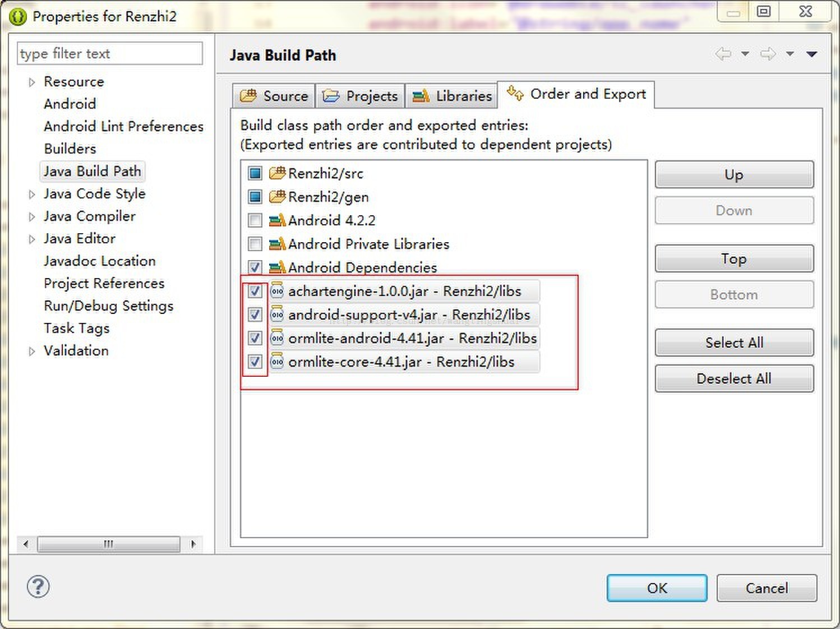Check the Android 4.2.2 export checkbox
Screen dimensions: 840x629
(x=255, y=220)
